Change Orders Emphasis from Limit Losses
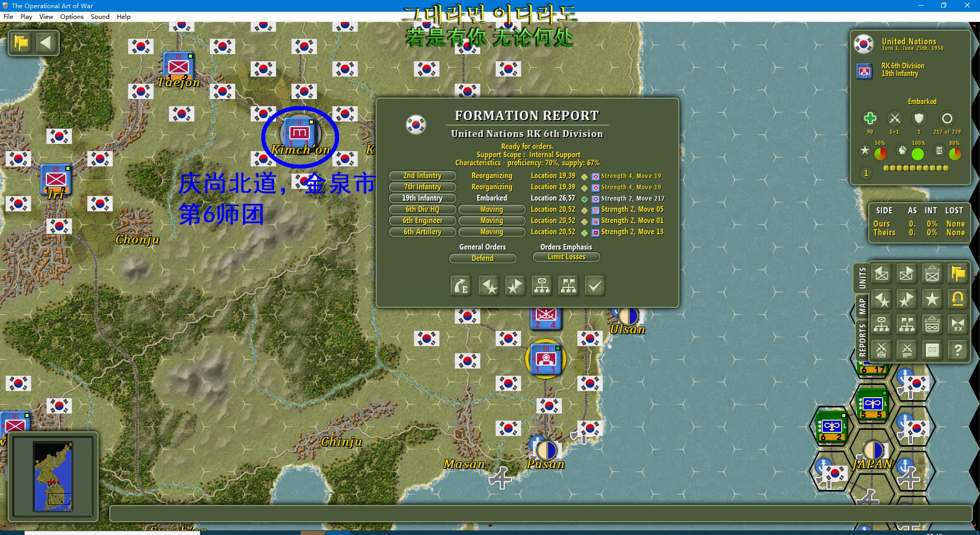The height and width of the screenshot is (535, 980). click(x=566, y=257)
